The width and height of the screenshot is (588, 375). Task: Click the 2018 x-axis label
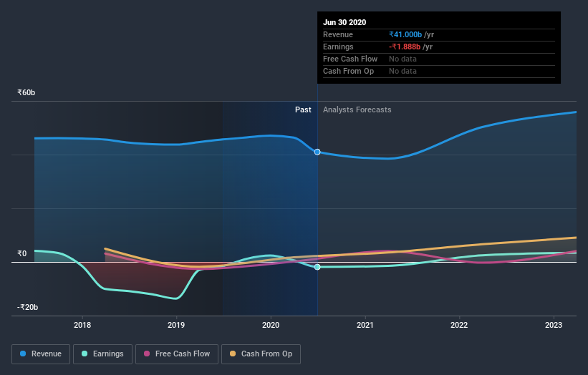coord(82,325)
